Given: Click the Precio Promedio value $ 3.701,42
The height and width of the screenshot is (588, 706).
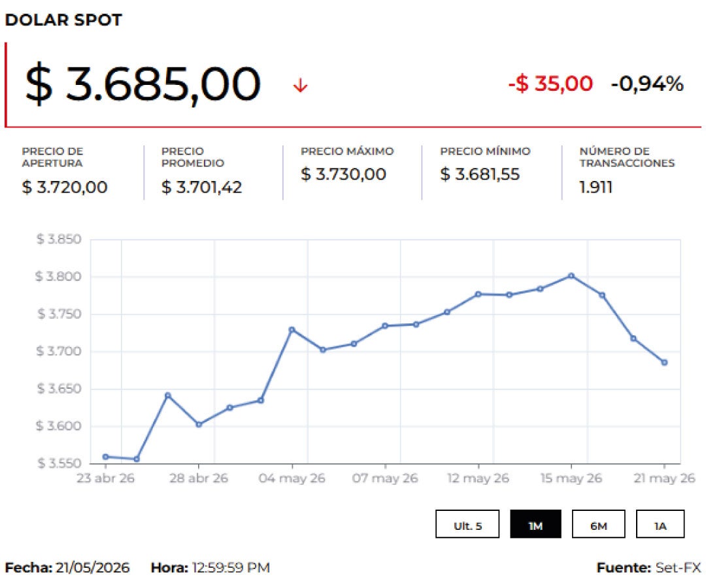Looking at the screenshot, I should 201,187.
